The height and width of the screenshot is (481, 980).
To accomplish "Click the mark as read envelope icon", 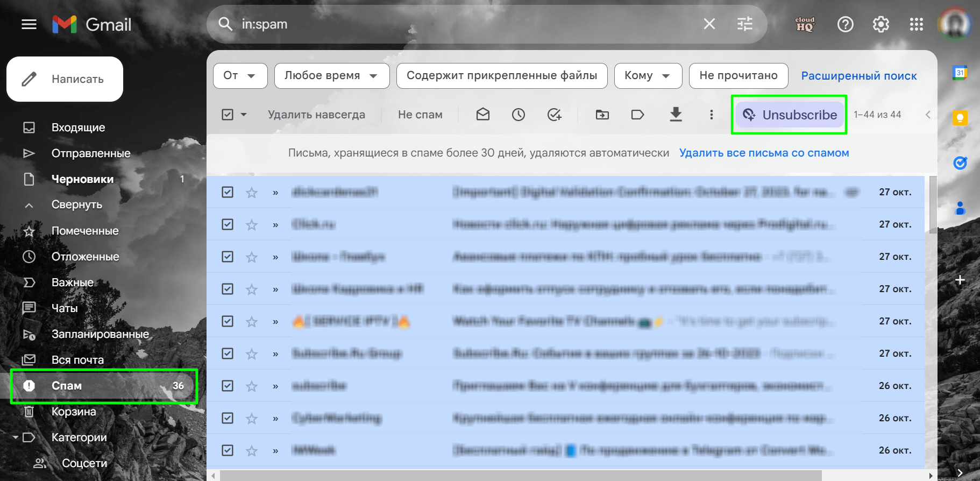I will (x=482, y=114).
